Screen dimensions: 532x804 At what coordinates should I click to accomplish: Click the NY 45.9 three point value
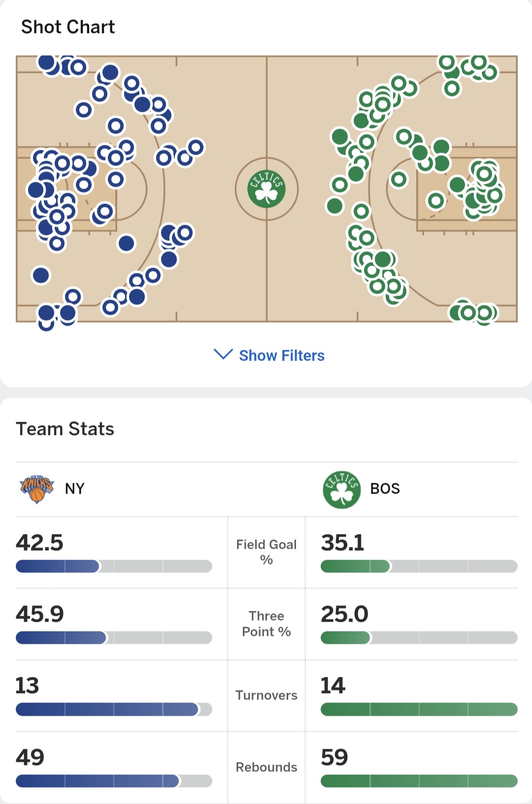[x=40, y=614]
